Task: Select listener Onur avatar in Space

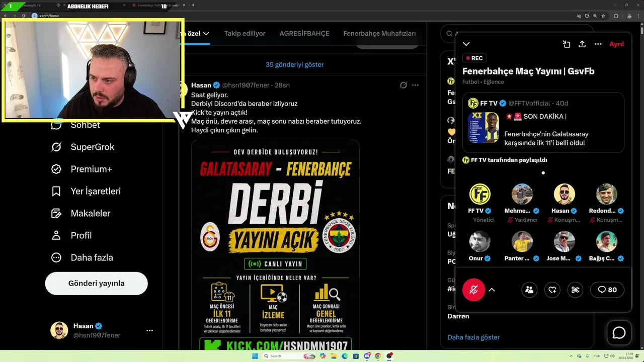Action: 479,242
